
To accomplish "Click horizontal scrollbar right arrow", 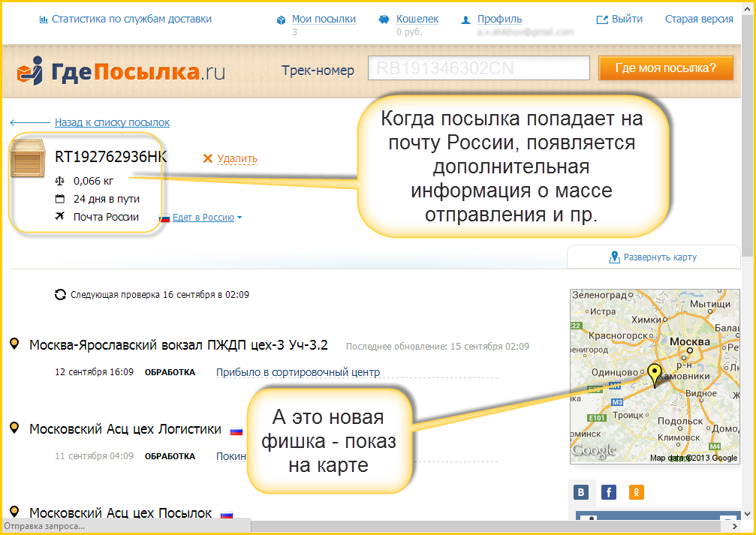I will [734, 526].
